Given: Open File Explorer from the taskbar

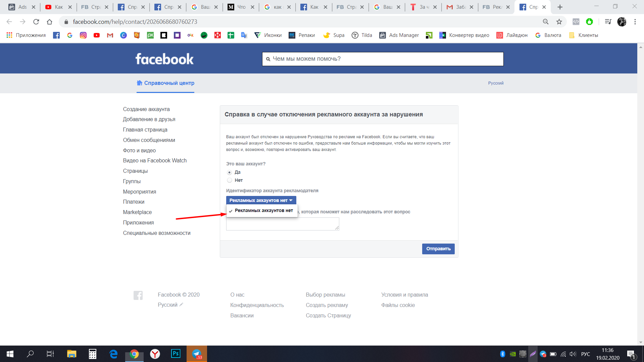Looking at the screenshot, I should [x=72, y=354].
